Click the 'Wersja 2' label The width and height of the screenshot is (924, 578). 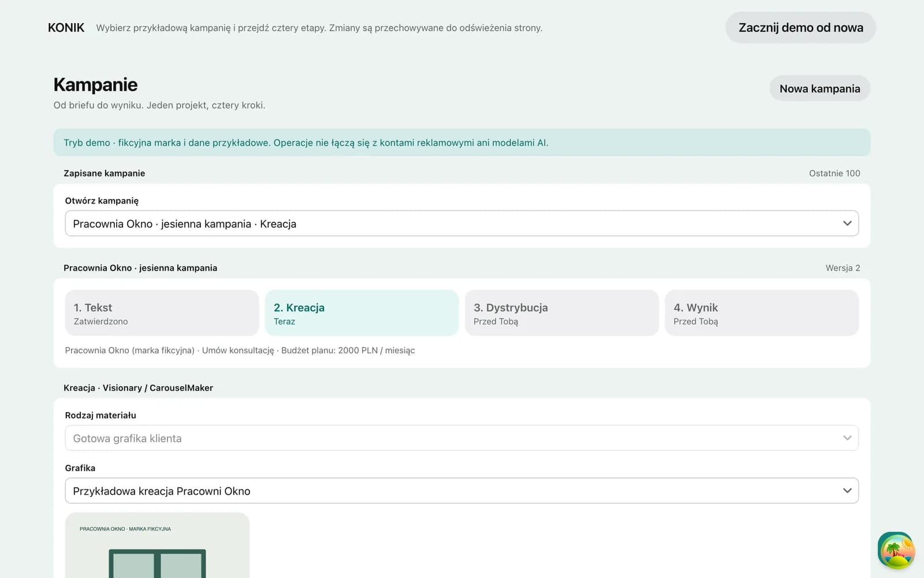(x=843, y=268)
